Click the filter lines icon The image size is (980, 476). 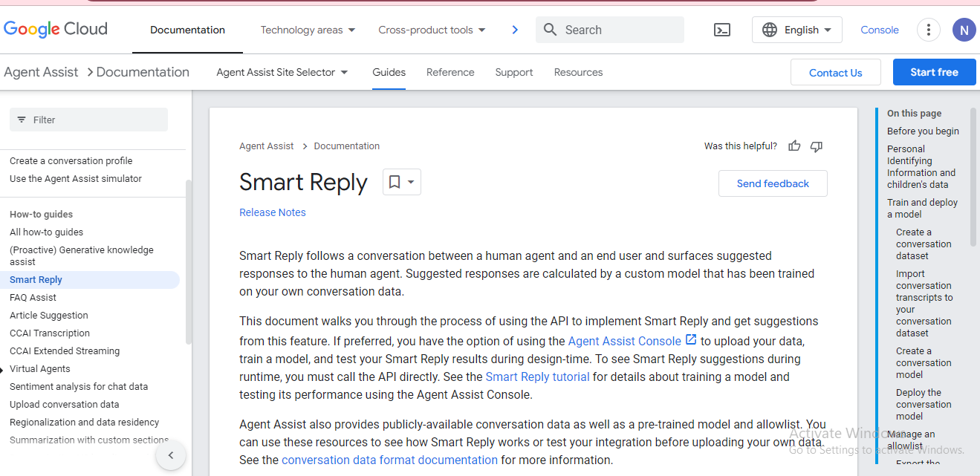[22, 120]
